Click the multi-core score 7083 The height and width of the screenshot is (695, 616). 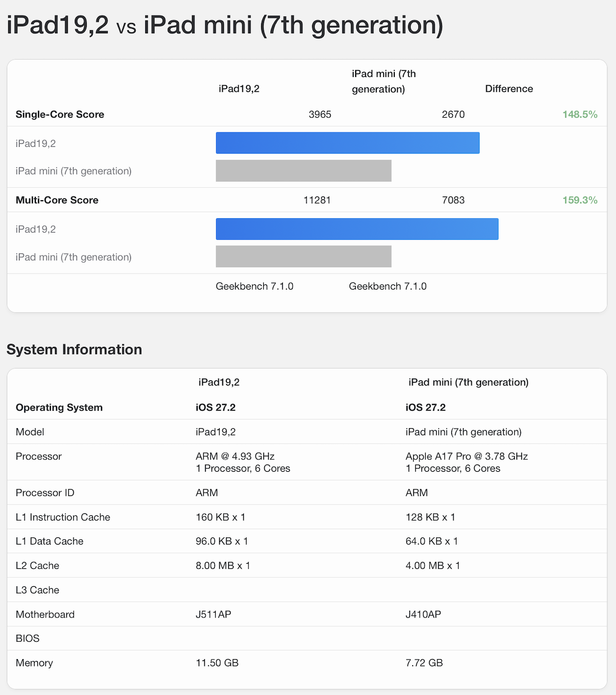click(x=453, y=200)
